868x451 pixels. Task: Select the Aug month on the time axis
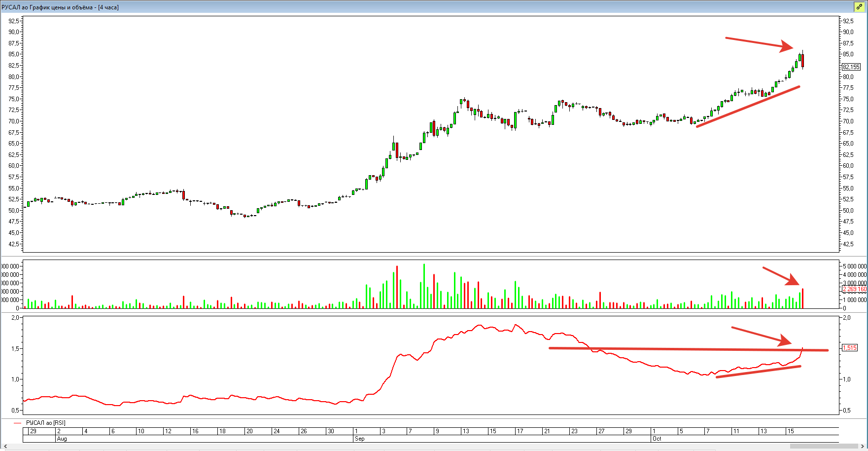[62, 439]
